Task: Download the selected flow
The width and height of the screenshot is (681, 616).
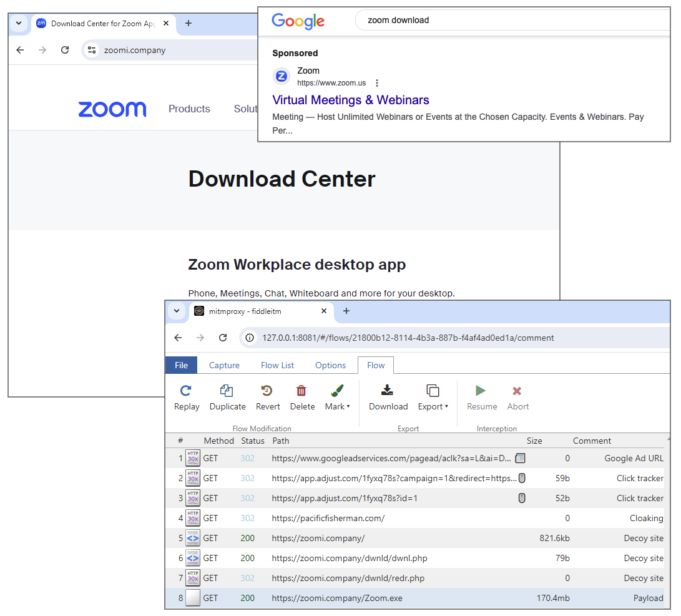Action: pos(388,398)
